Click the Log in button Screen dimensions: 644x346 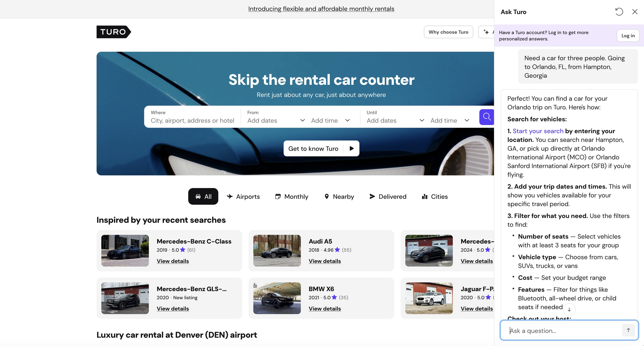click(628, 35)
